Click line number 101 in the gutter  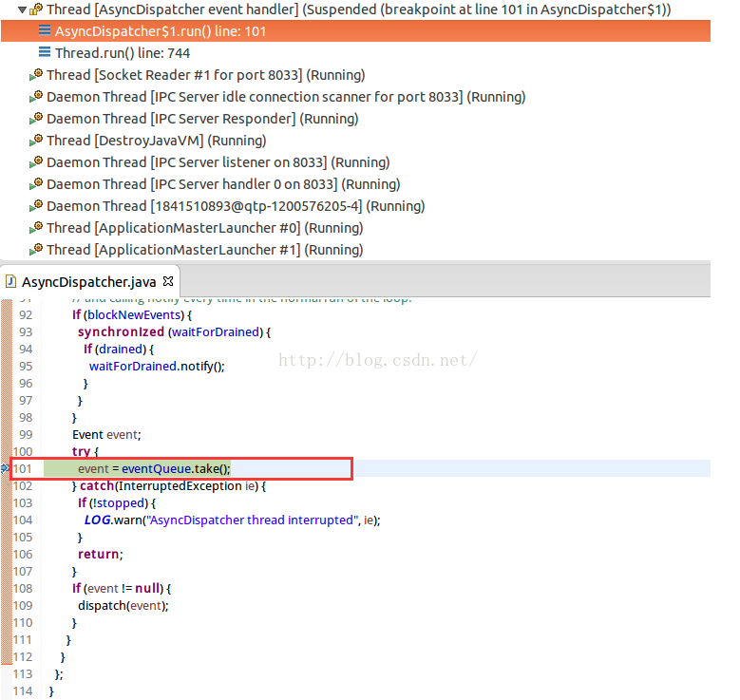(x=22, y=468)
